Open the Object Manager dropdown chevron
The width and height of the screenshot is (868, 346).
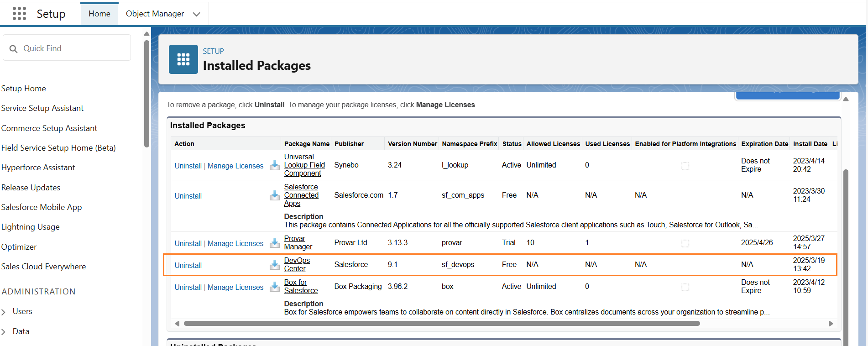pos(197,14)
